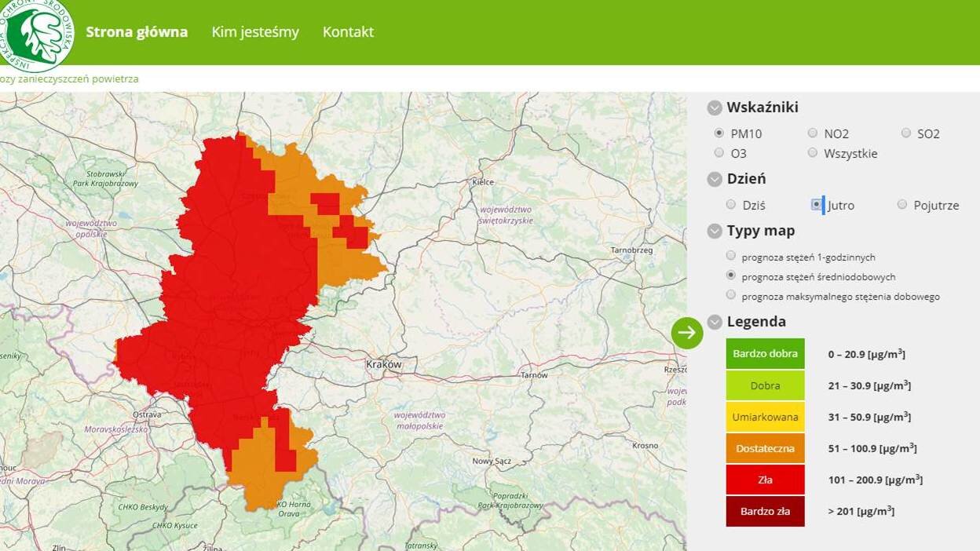Click Kraków on the map
The height and width of the screenshot is (551, 980).
point(384,365)
